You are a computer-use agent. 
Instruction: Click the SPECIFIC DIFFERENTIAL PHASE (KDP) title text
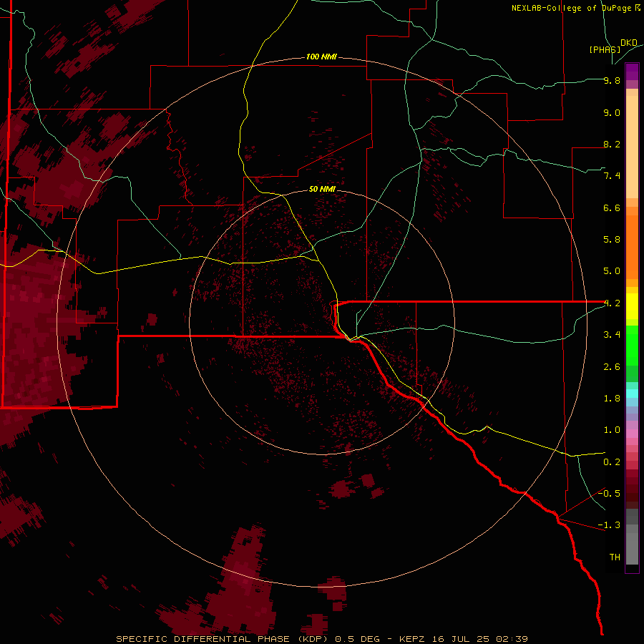coord(223,639)
